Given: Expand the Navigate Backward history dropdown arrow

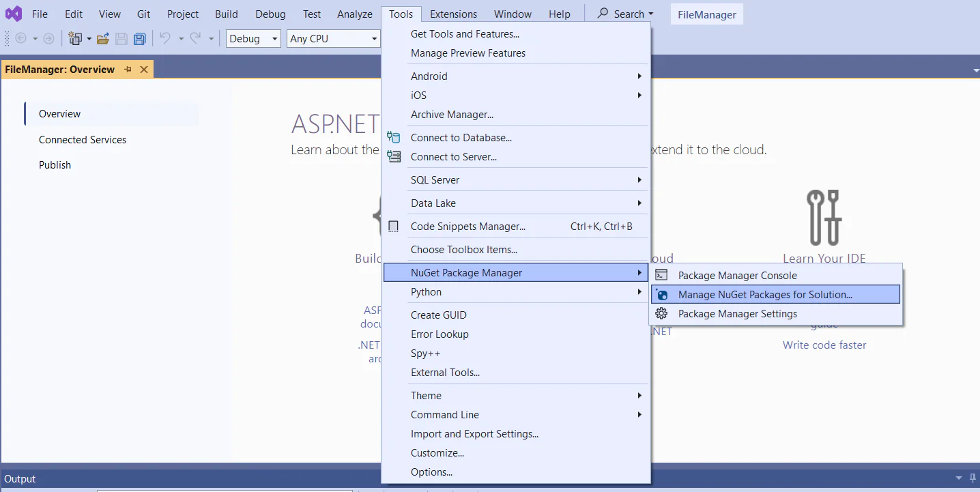Looking at the screenshot, I should pos(35,39).
